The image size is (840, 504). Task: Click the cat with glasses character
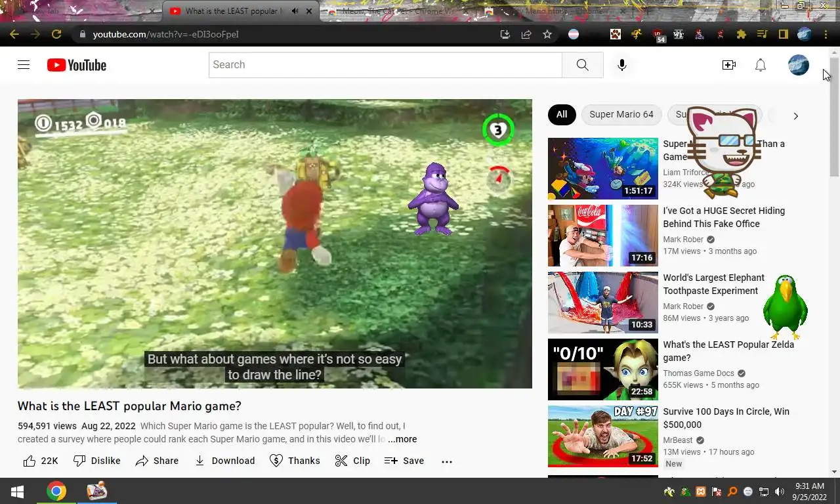point(724,152)
